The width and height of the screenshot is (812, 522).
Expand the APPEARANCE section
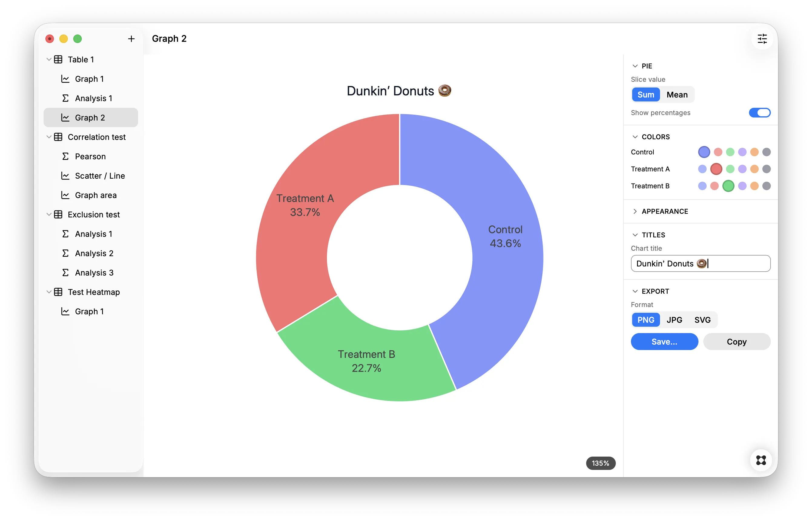click(635, 212)
